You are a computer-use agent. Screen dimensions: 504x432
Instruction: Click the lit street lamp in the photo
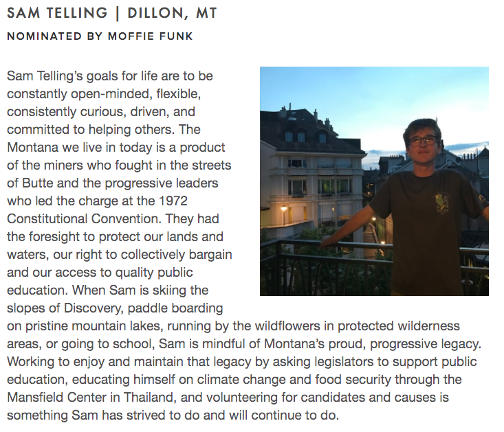tap(283, 209)
